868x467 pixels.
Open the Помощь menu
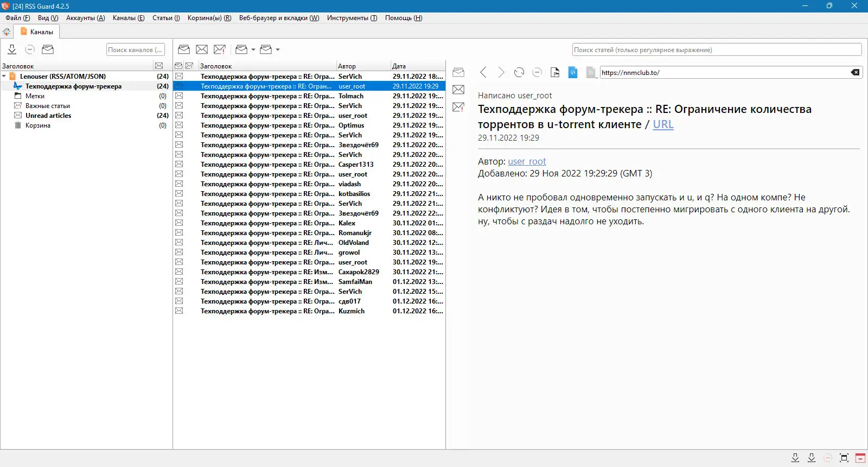coord(404,18)
